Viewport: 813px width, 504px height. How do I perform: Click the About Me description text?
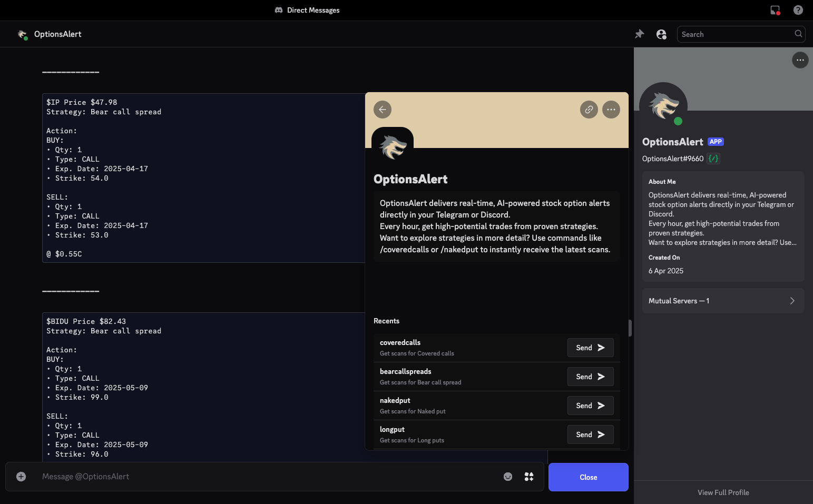coord(722,219)
